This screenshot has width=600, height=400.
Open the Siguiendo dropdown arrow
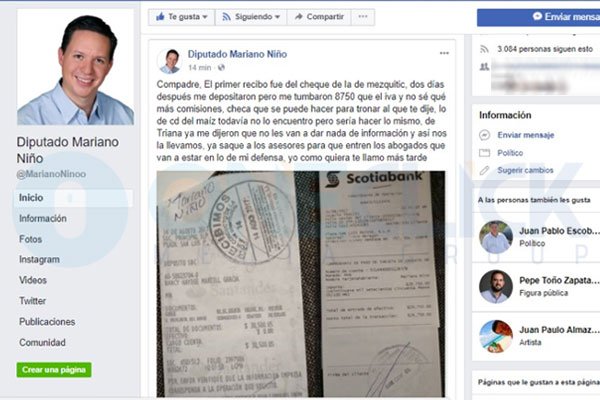(277, 17)
